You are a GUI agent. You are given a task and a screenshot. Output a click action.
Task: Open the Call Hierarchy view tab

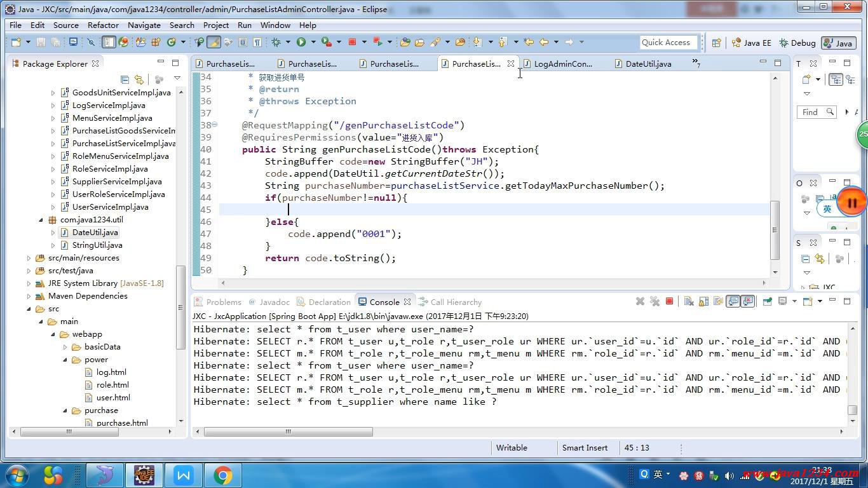pyautogui.click(x=451, y=302)
